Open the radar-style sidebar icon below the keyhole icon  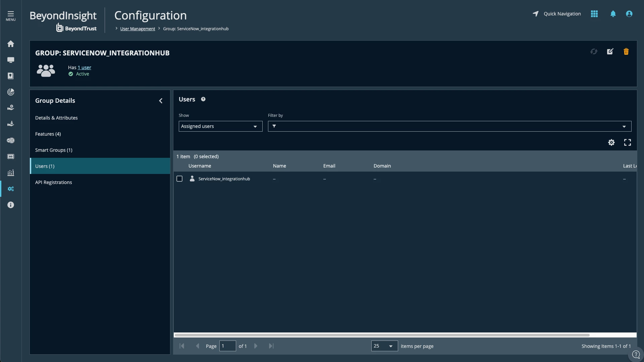[x=11, y=92]
